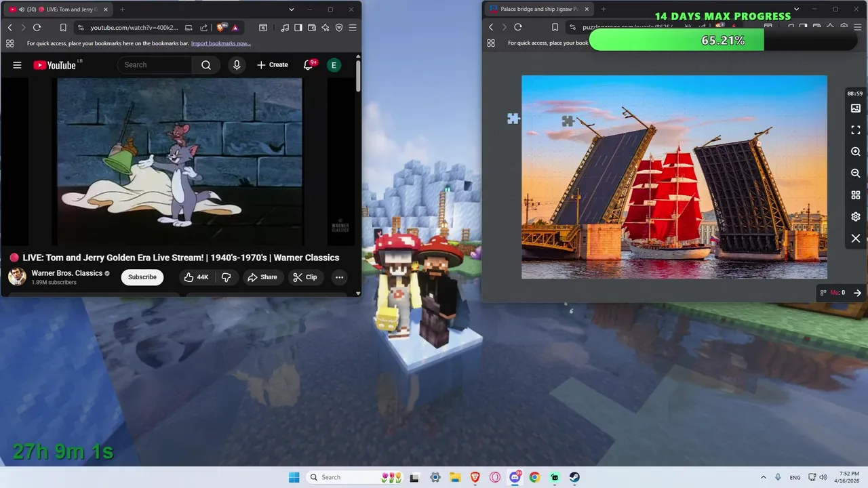The height and width of the screenshot is (488, 868).
Task: Click the next arrow below the puzzle sidebar
Action: coord(857,293)
